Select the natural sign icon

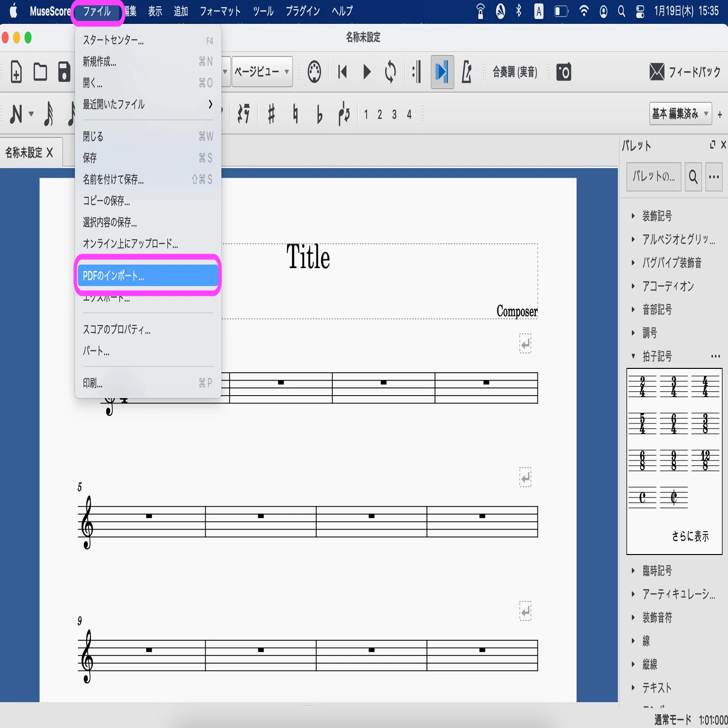295,114
